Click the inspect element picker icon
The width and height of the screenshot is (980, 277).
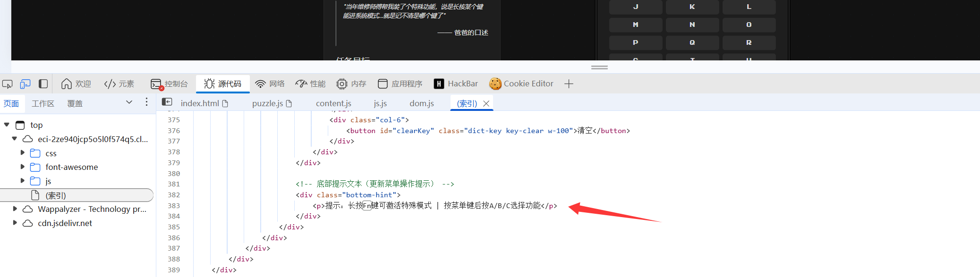(8, 84)
